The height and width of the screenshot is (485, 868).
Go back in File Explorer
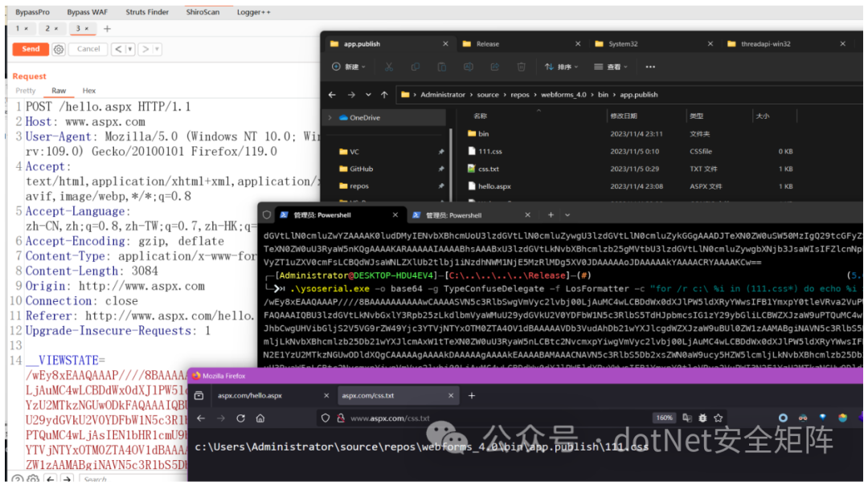click(332, 95)
